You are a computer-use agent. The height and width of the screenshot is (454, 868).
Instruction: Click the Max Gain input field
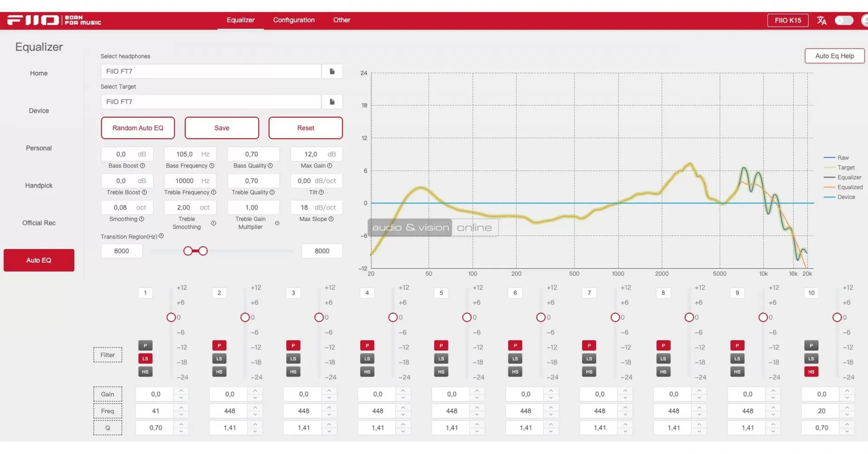(311, 154)
